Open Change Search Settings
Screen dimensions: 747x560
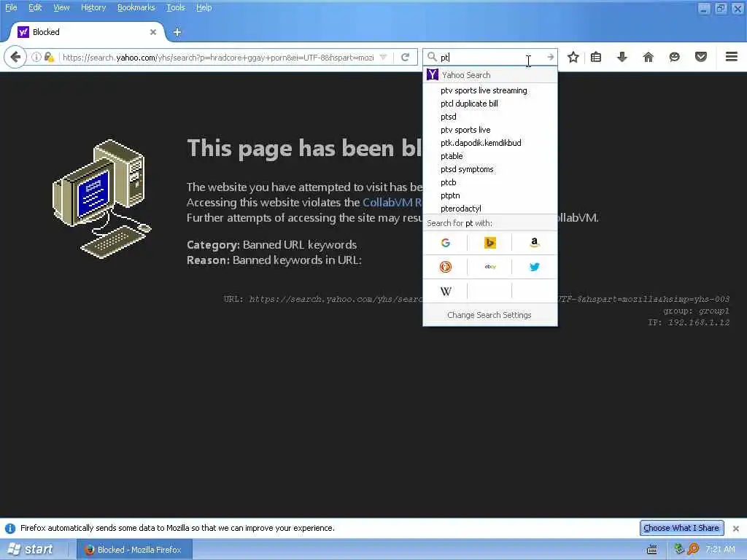click(x=489, y=315)
